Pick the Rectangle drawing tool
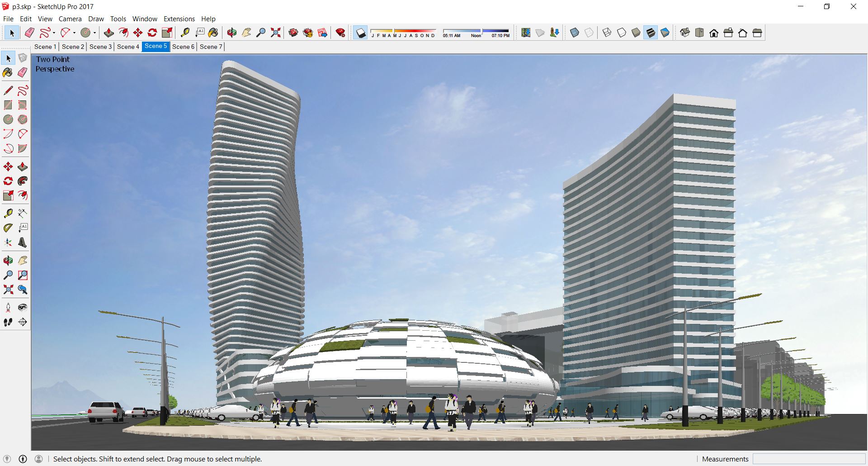The width and height of the screenshot is (868, 466). tap(8, 105)
